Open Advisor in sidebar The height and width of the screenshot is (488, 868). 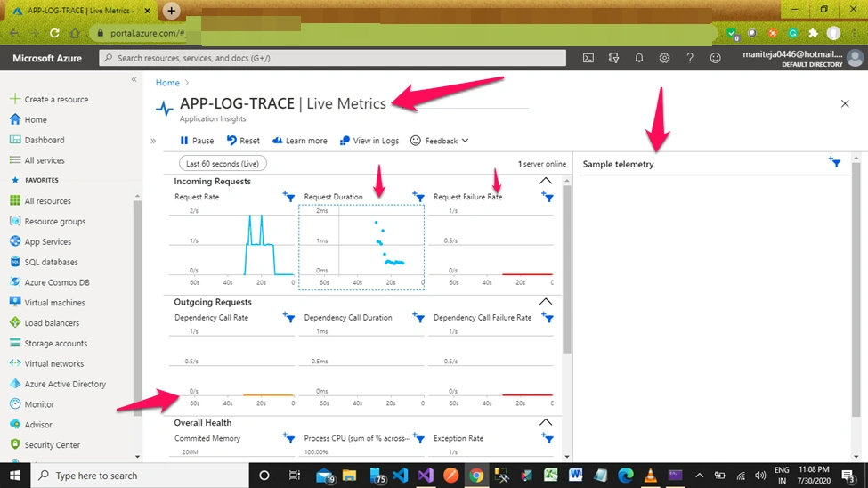click(30, 424)
